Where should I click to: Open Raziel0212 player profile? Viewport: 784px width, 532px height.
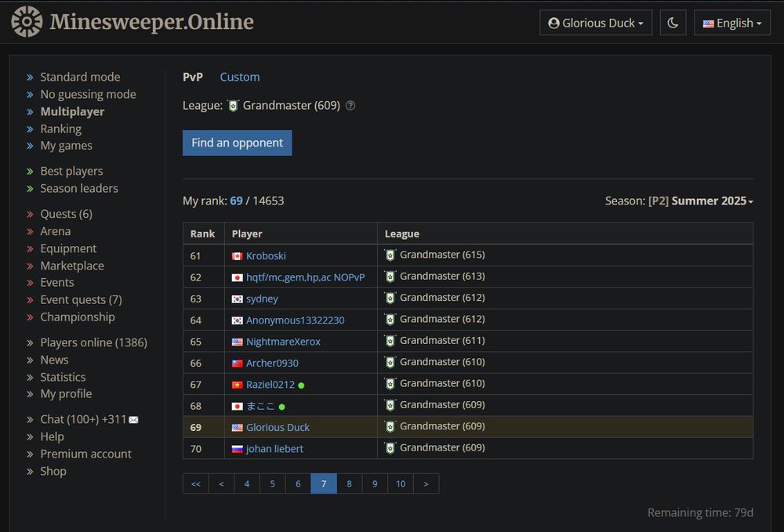(270, 385)
